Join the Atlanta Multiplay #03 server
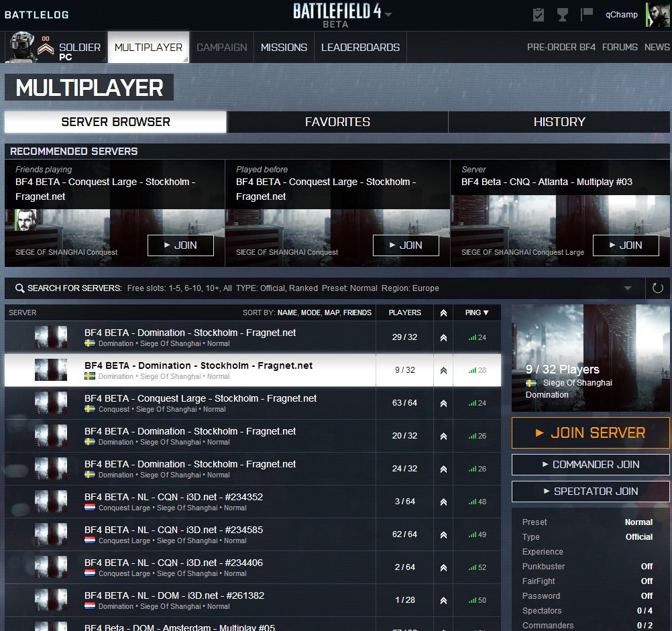Screen dimensions: 672x631 (626, 245)
